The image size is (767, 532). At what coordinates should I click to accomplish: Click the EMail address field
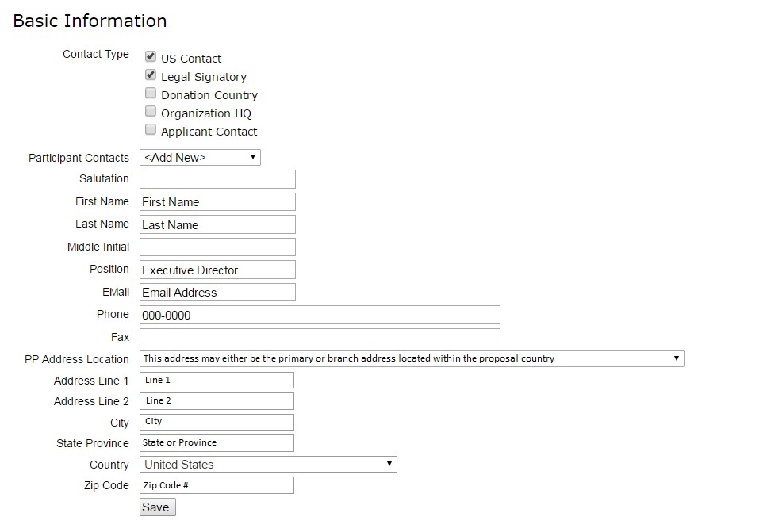coord(217,293)
